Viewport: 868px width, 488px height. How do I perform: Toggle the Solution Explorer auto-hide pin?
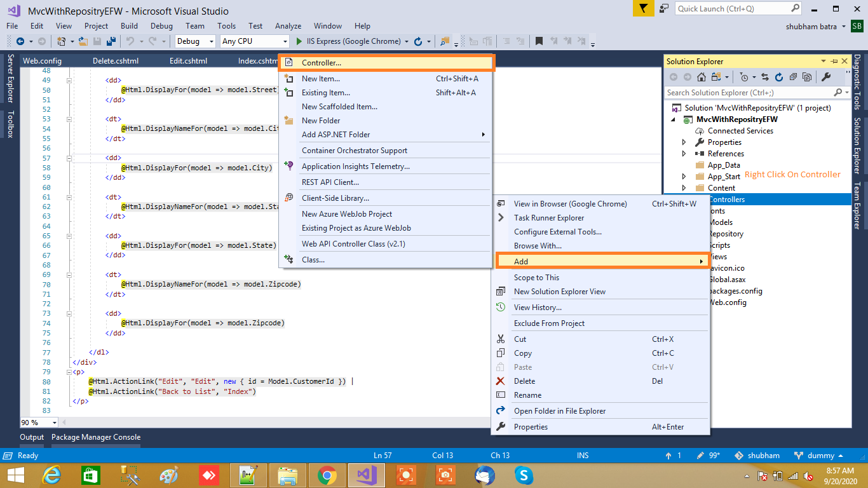tap(835, 62)
